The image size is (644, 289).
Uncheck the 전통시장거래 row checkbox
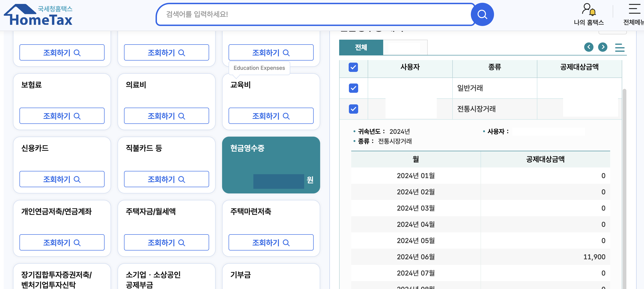353,109
